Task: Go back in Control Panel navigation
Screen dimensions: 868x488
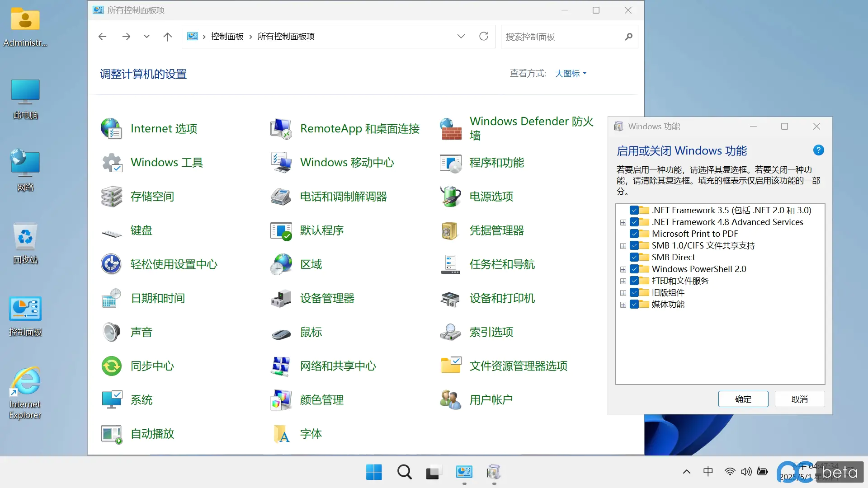Action: (103, 37)
